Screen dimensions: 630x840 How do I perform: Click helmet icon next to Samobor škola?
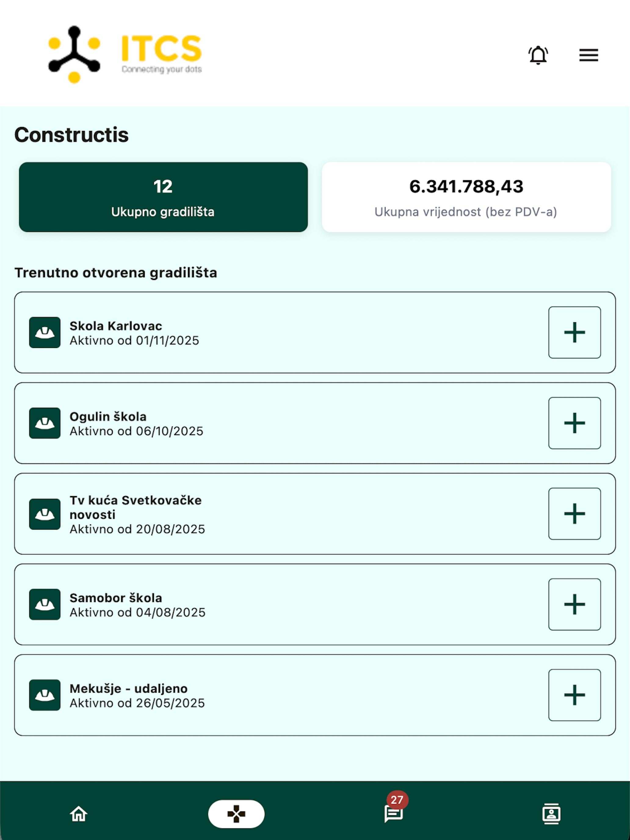click(45, 604)
